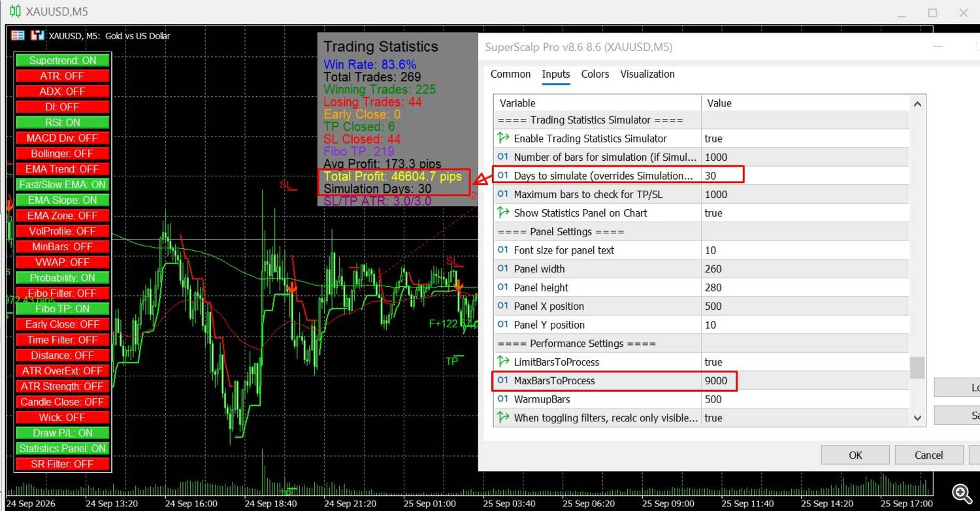Toggle the EMA Trend: OFF button

coord(63,169)
